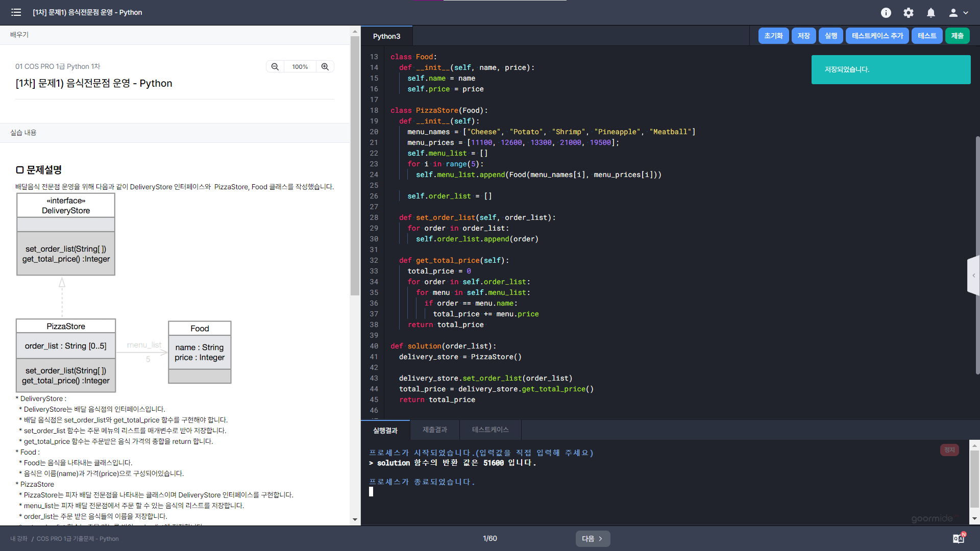
Task: Click the red stop button in console
Action: (x=949, y=450)
